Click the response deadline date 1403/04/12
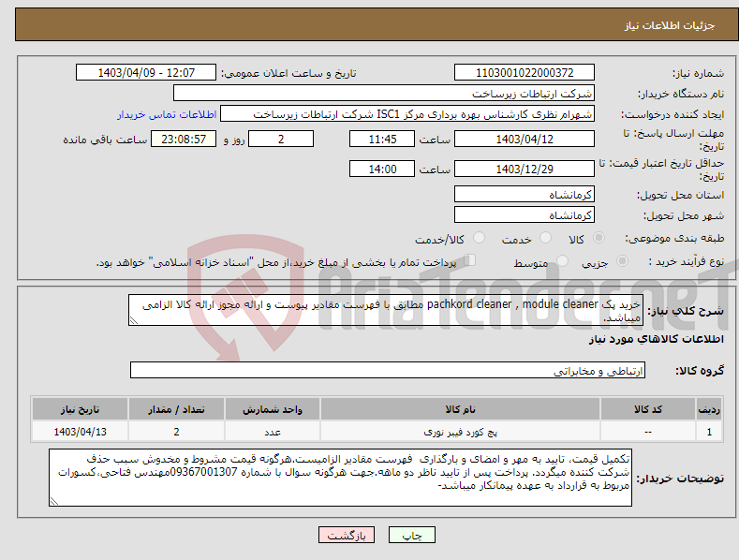739x560 pixels. tap(525, 139)
